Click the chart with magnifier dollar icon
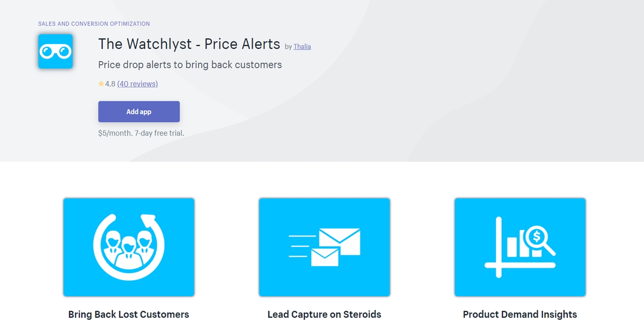This screenshot has height=323, width=644. [x=520, y=247]
